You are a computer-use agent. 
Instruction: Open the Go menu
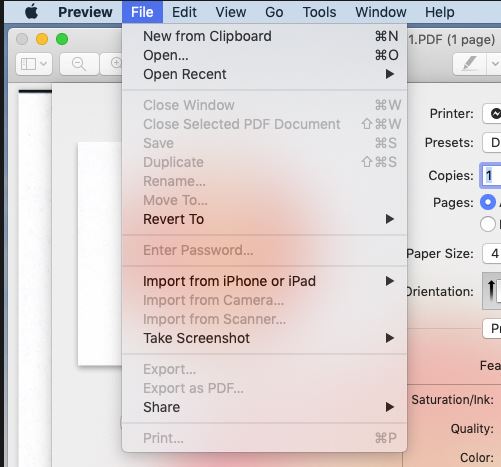tap(274, 12)
